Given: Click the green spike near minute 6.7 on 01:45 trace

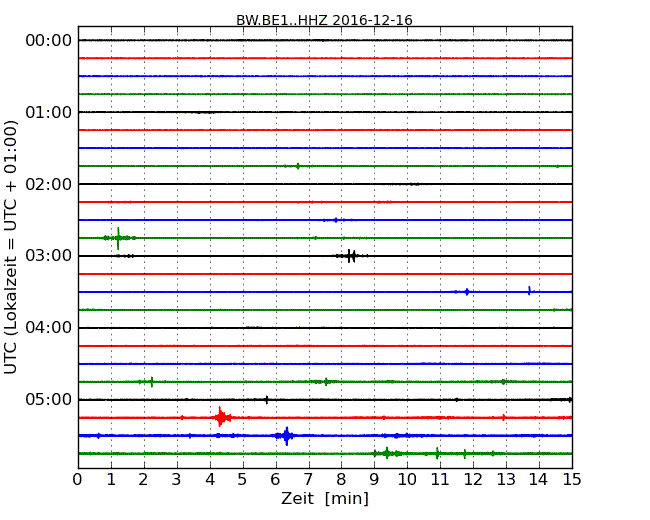Looking at the screenshot, I should (x=298, y=166).
